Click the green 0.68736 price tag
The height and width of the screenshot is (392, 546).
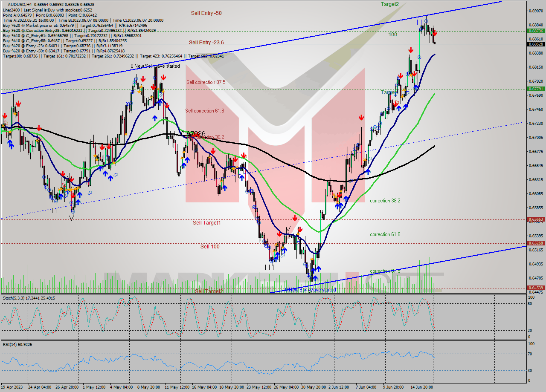(x=536, y=31)
